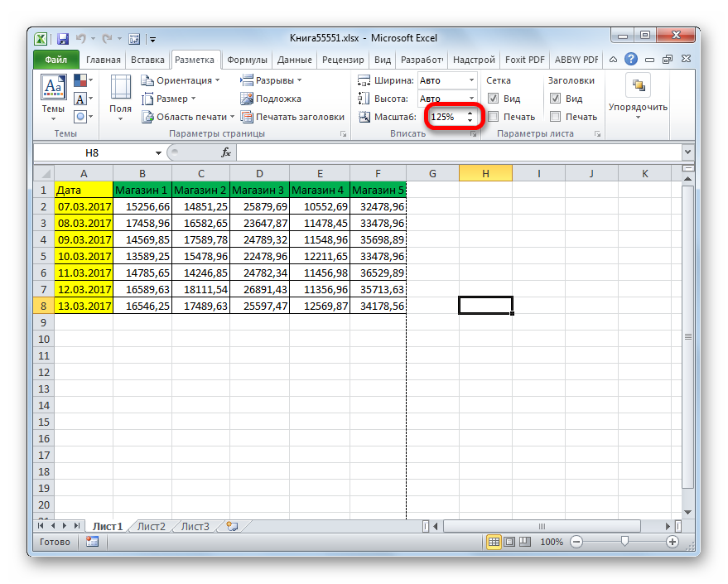Open the Лист2 sheet tab

coord(152,527)
